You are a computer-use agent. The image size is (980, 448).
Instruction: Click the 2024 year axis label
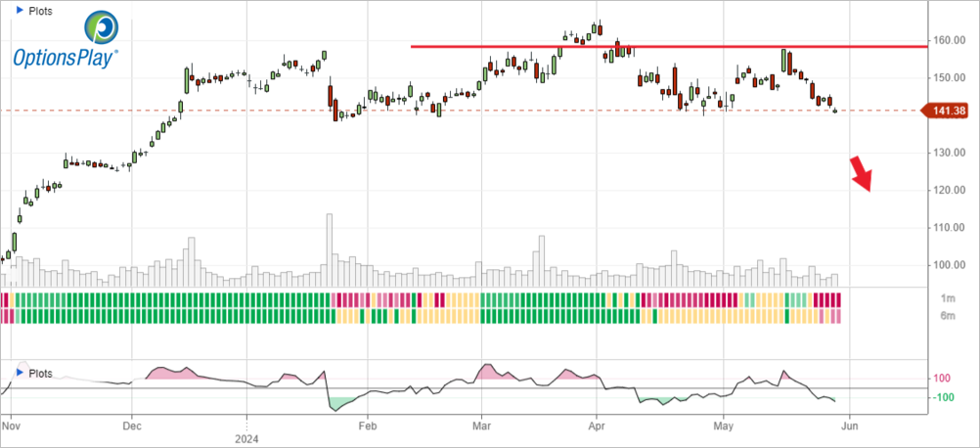pos(247,438)
